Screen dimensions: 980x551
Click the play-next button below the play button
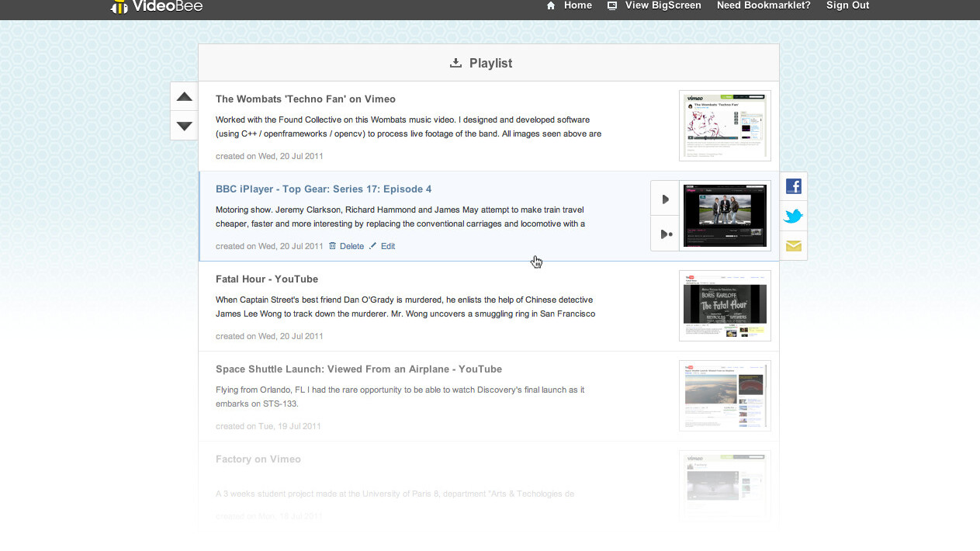(x=665, y=234)
